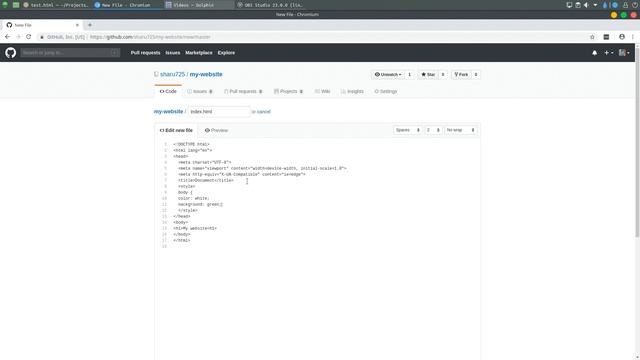Click the DOCTYPE html code line
This screenshot has width=640, height=360.
(191, 144)
